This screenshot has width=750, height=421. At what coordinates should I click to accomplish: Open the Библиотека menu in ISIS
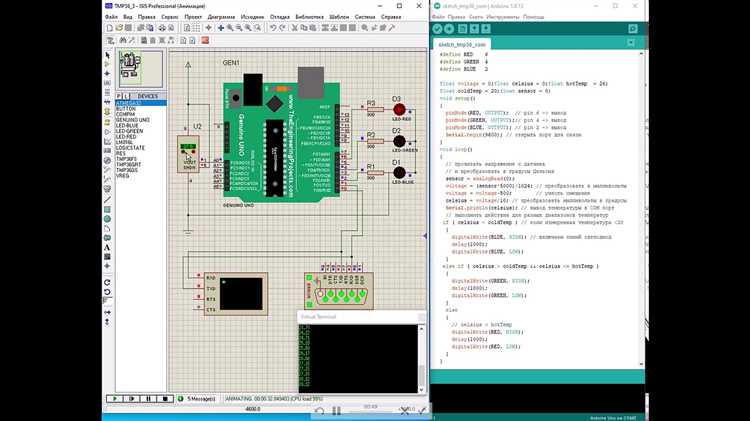tap(309, 17)
